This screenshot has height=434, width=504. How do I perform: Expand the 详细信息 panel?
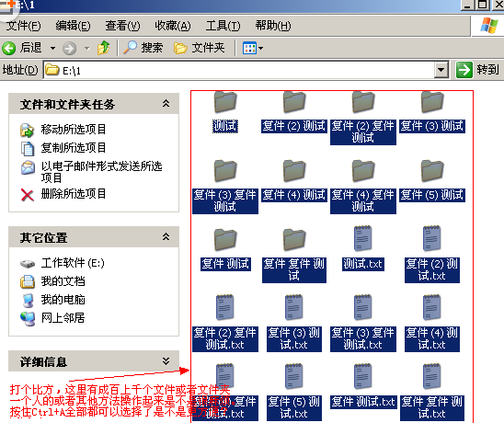click(166, 361)
